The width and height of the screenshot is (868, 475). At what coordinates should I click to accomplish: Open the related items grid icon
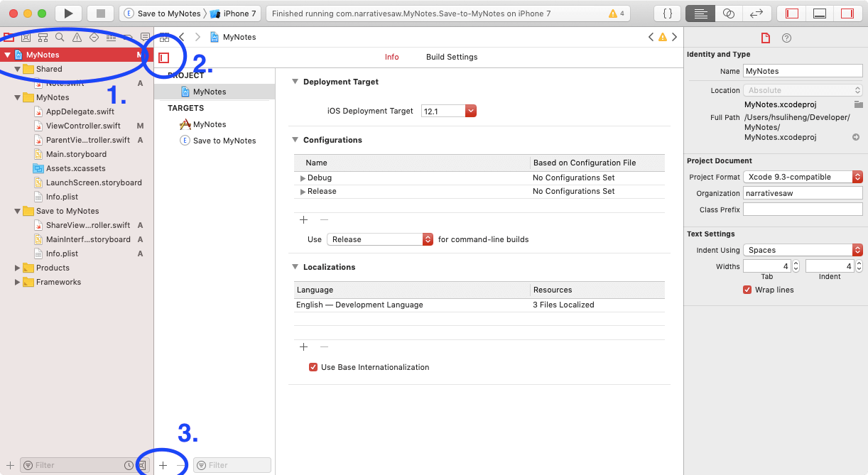165,37
